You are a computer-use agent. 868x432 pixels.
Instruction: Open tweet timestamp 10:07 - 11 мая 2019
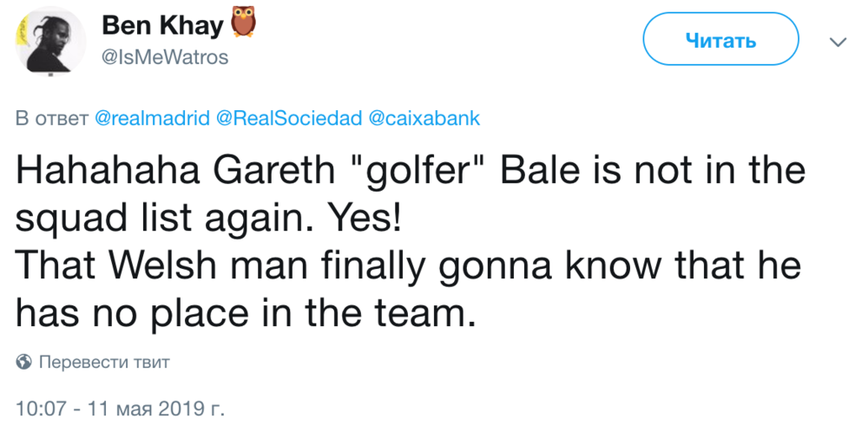coord(121,406)
